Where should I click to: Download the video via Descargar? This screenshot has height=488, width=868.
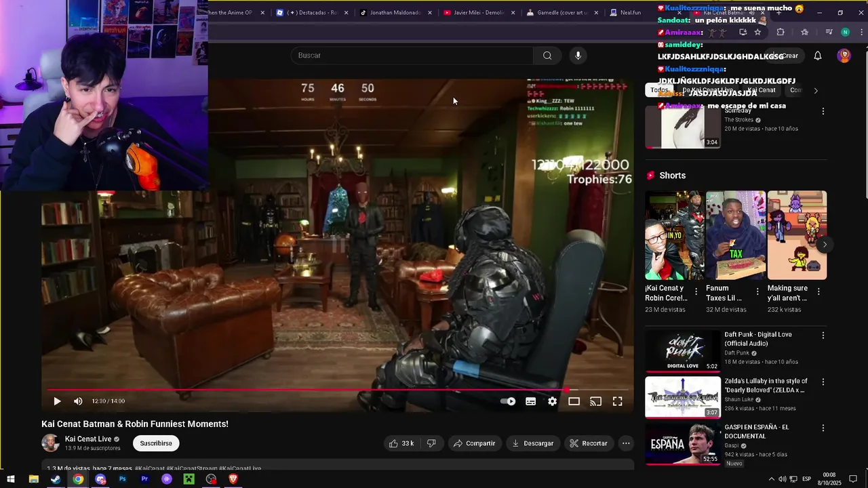533,443
